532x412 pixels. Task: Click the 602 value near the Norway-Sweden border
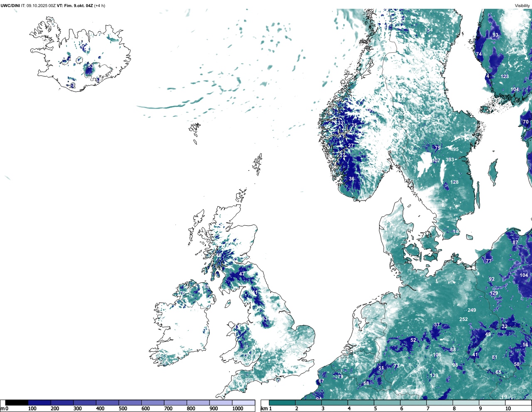coord(401,114)
